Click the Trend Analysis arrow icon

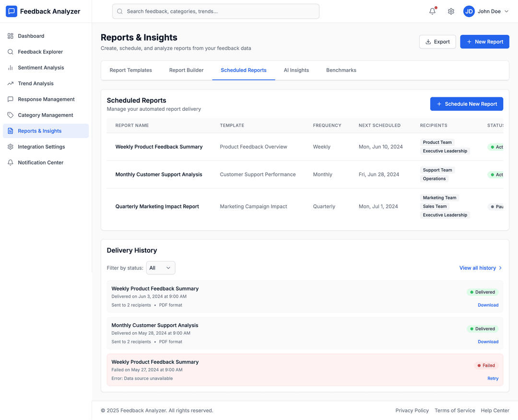[x=11, y=83]
